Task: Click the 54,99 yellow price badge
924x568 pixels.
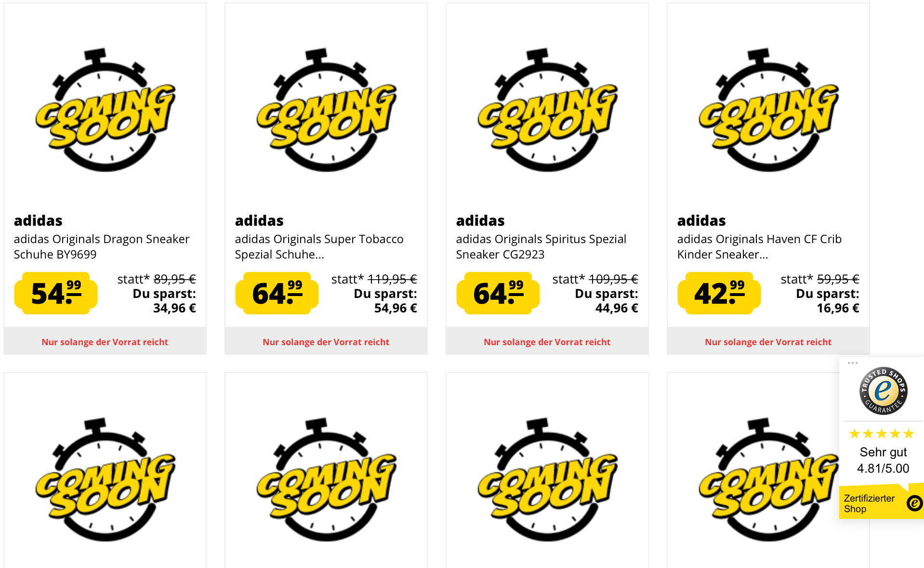Action: click(x=56, y=293)
